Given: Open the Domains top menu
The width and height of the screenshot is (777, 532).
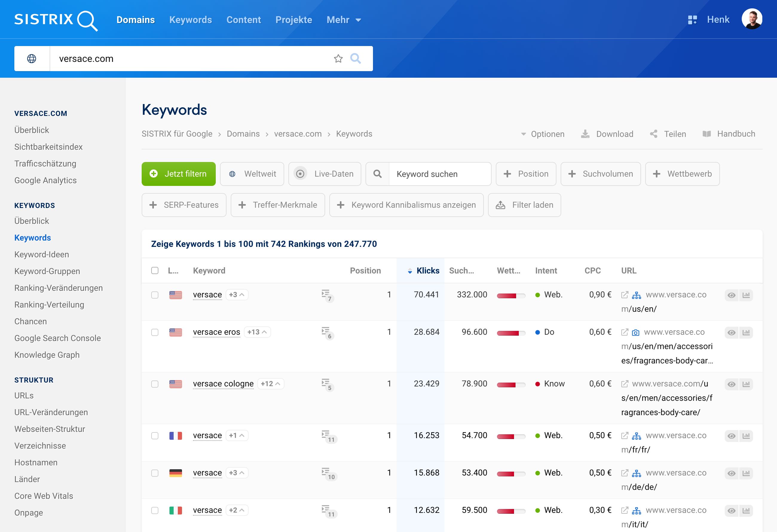Looking at the screenshot, I should pyautogui.click(x=135, y=20).
